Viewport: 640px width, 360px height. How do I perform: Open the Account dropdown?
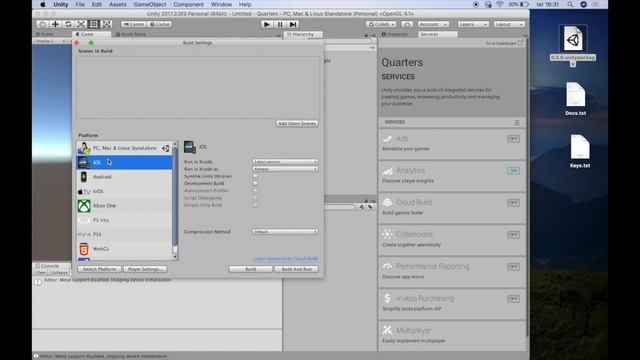pos(433,24)
